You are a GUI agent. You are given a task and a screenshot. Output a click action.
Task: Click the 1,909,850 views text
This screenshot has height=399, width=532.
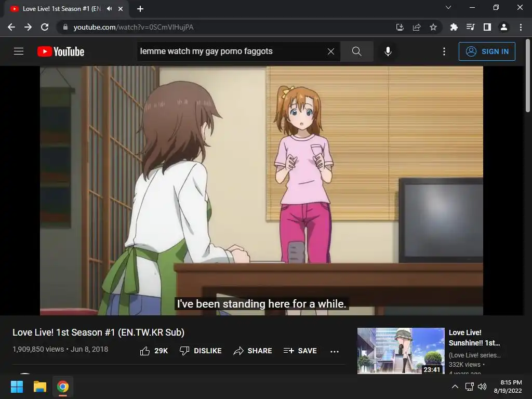coord(38,349)
